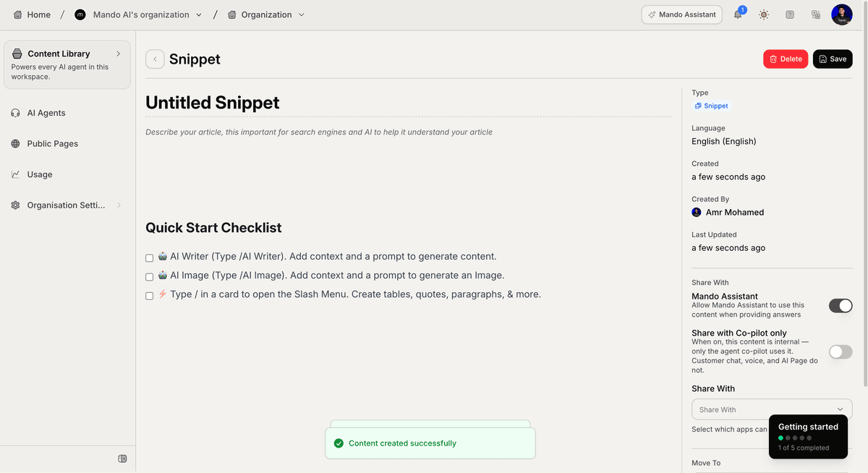Go back using the arrow beside Snippet
This screenshot has height=473, width=868.
[x=155, y=59]
